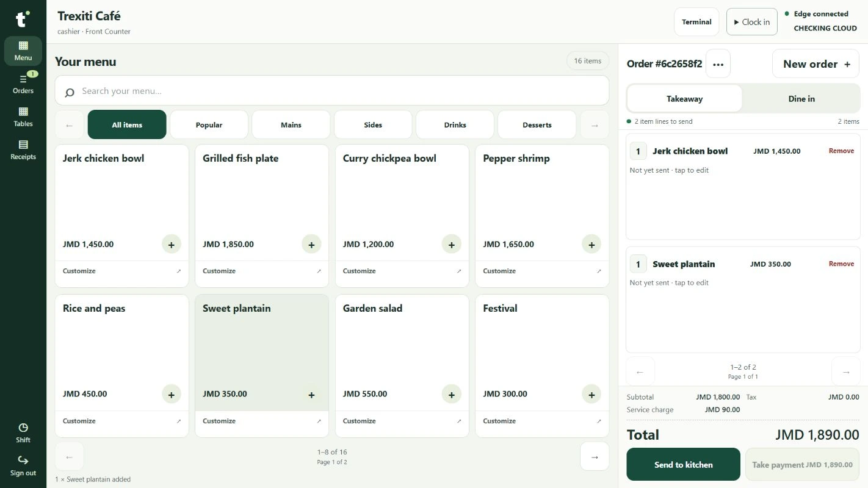Select the Mains category tab
868x488 pixels.
tap(291, 124)
